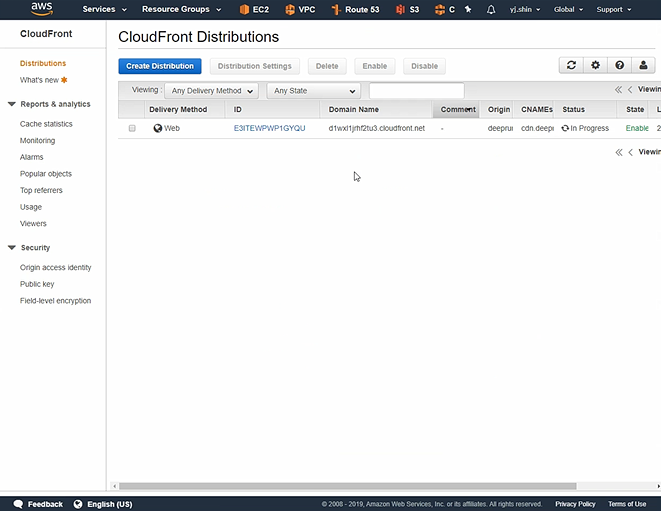Open the Any State filter dropdown
The height and width of the screenshot is (511, 661).
pyautogui.click(x=314, y=91)
